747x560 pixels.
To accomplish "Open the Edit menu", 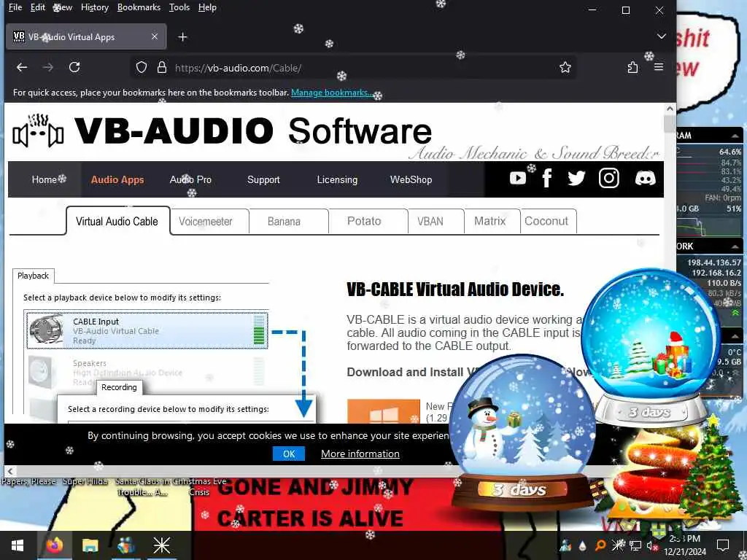I will [x=38, y=7].
